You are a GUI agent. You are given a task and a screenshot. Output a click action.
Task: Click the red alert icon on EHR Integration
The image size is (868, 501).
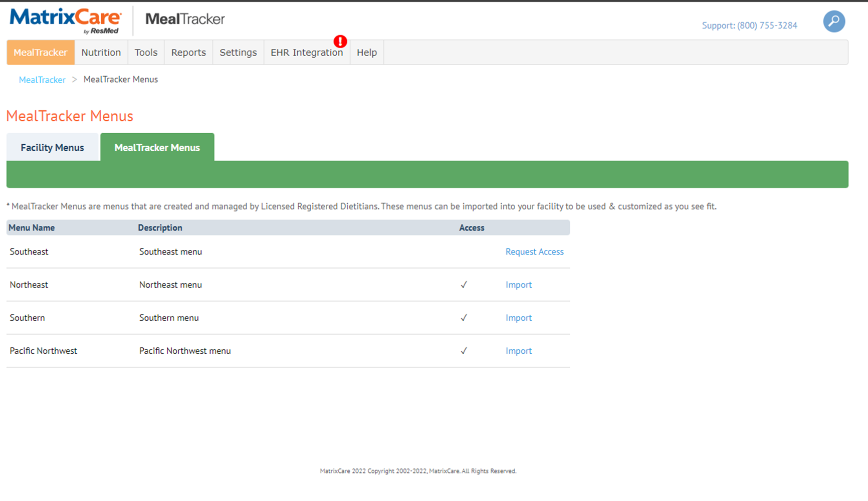pos(340,42)
